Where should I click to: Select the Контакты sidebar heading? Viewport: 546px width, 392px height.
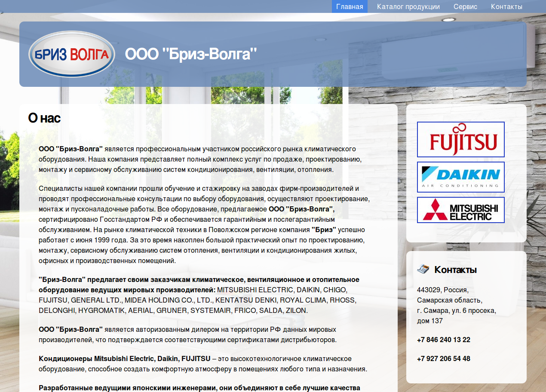click(455, 269)
